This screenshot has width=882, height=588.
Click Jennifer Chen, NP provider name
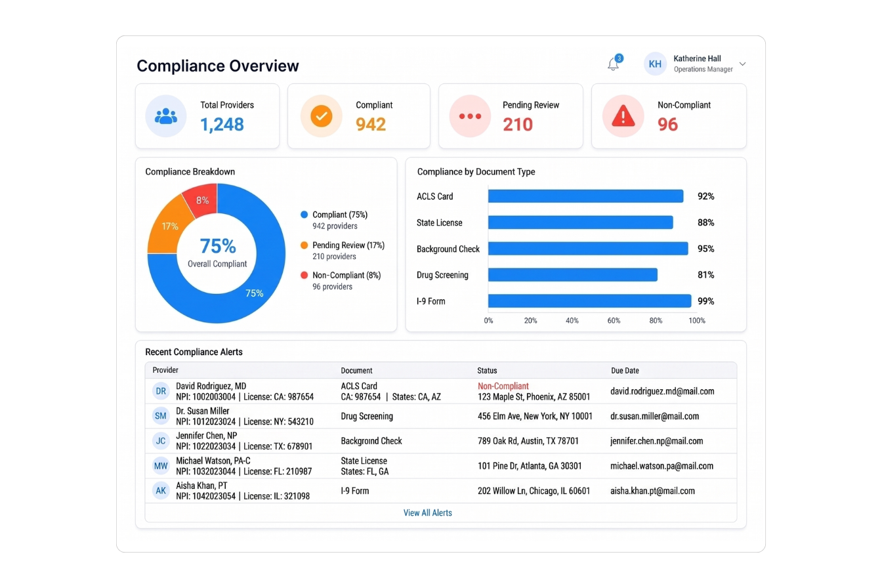[207, 436]
